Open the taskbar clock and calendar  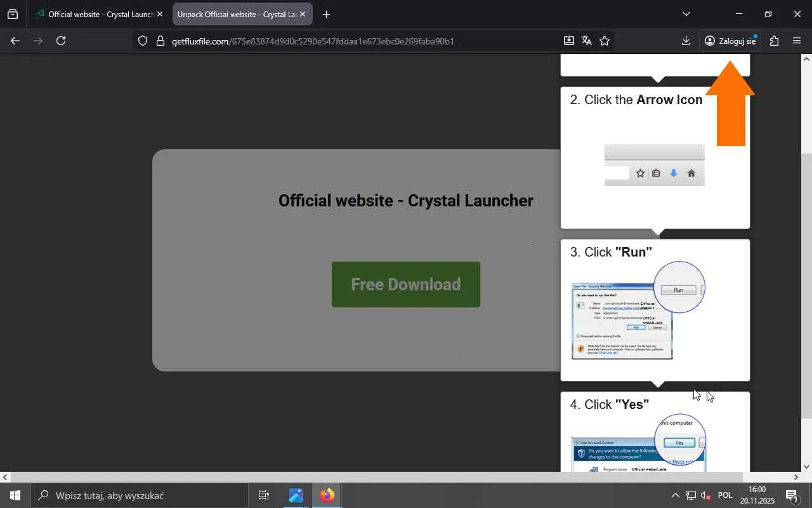pyautogui.click(x=757, y=495)
